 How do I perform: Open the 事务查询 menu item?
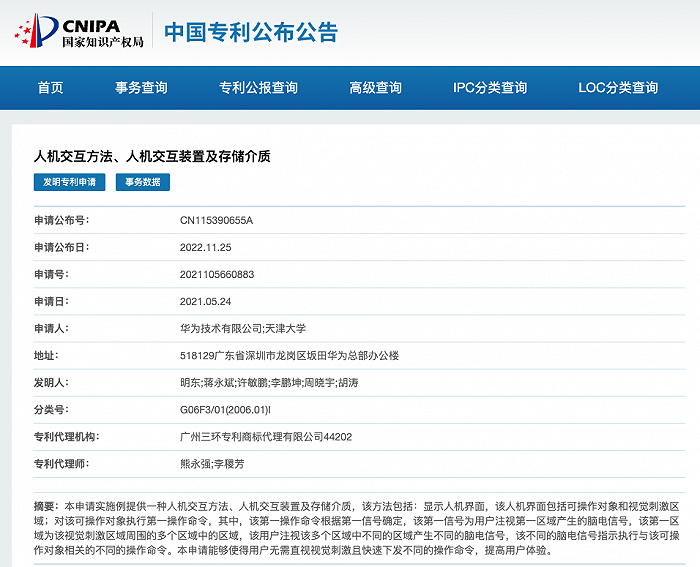(x=141, y=88)
